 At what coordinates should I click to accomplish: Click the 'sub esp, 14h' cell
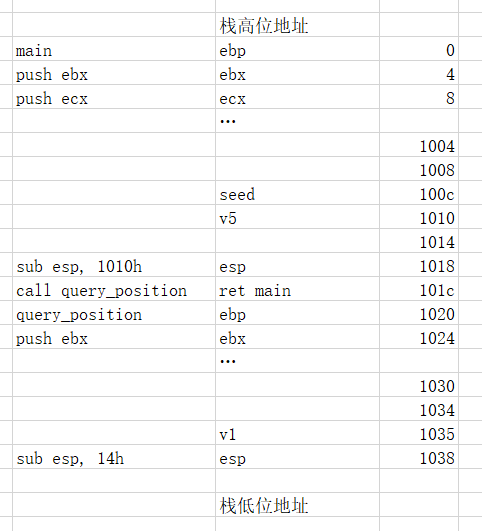pyautogui.click(x=114, y=457)
